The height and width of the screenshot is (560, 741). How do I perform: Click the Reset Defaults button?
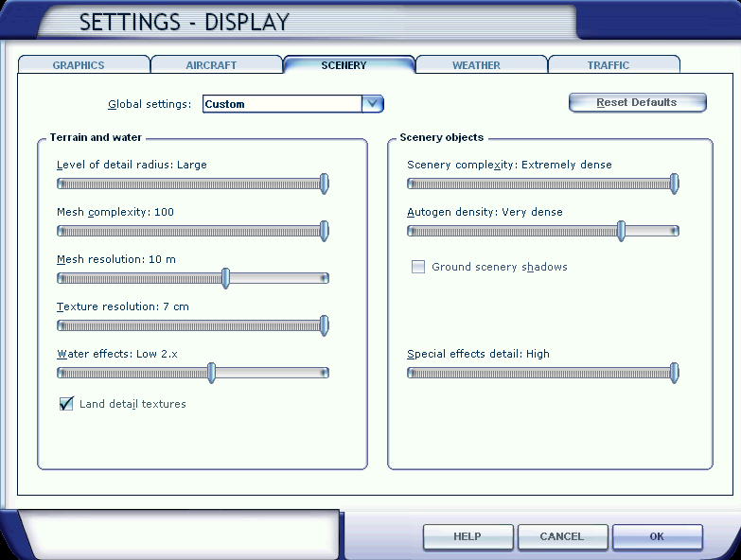click(638, 102)
